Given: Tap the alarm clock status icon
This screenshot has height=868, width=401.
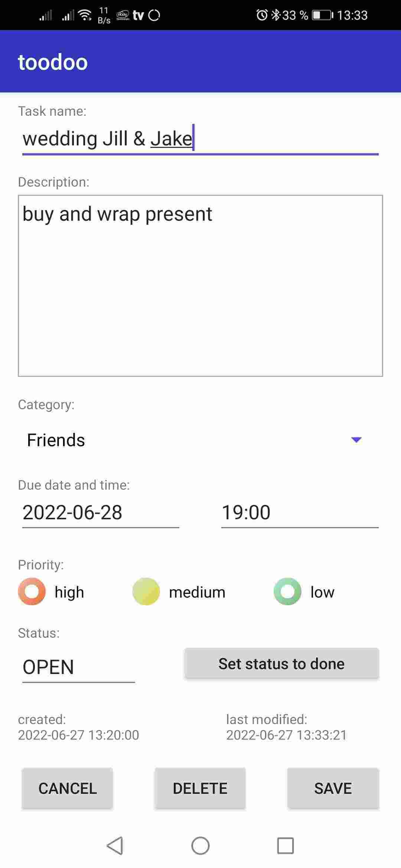Looking at the screenshot, I should coord(262,15).
